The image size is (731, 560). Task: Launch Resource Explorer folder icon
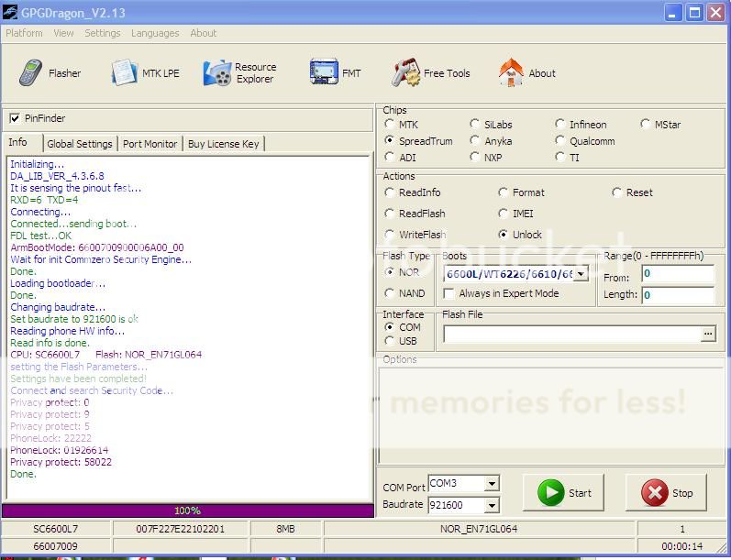[217, 73]
